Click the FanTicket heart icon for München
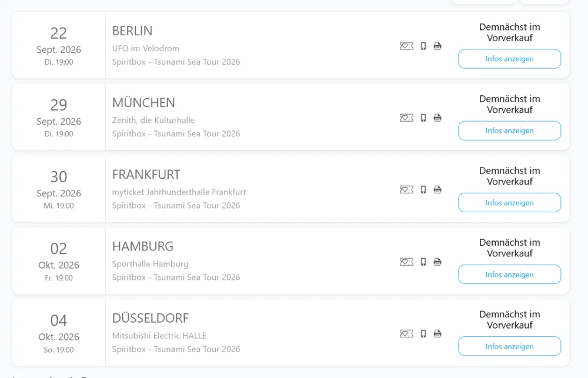 pos(406,118)
